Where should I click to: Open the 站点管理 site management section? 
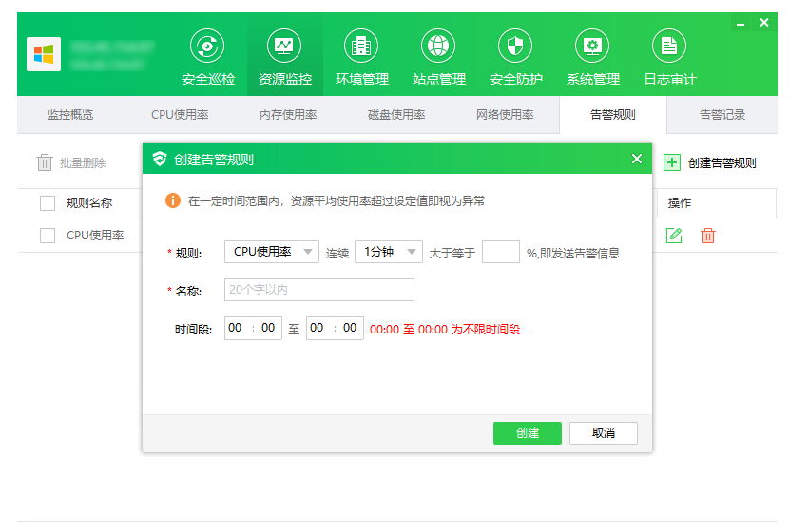point(438,57)
